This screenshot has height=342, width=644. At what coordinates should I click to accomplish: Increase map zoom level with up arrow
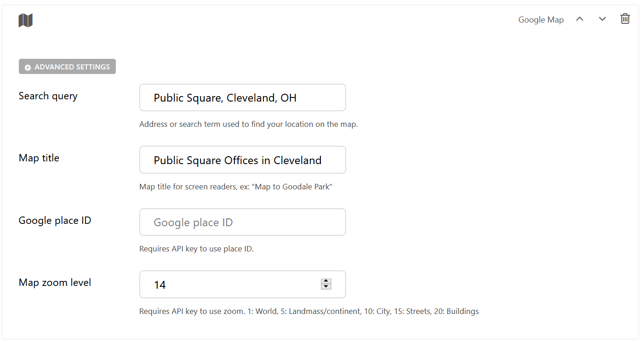click(x=326, y=281)
